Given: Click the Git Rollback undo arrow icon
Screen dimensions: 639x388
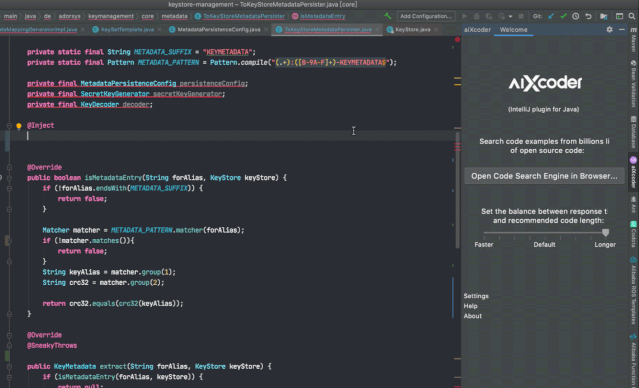Looking at the screenshot, I should [588, 16].
